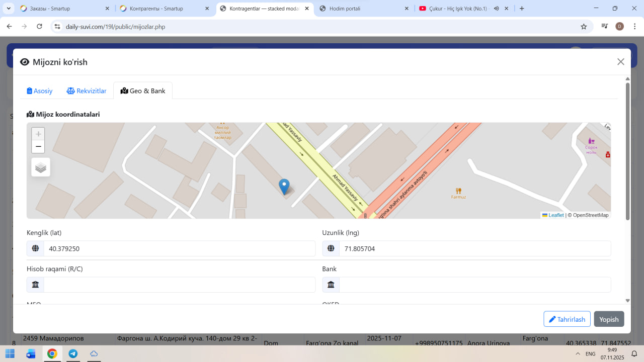Close the Mijozni ko'rish modal with X
Image resolution: width=644 pixels, height=362 pixels.
click(x=620, y=62)
